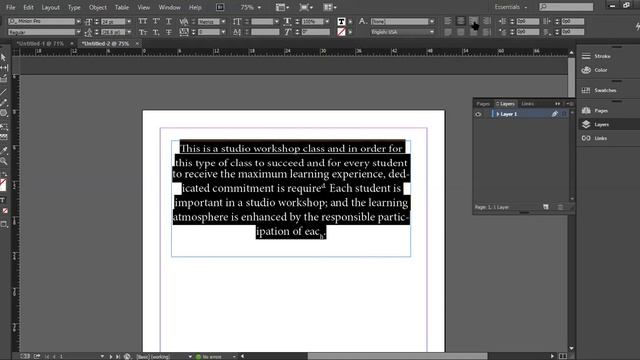
Task: Open the Screen Mode dropdown icon
Action: tap(306, 7)
